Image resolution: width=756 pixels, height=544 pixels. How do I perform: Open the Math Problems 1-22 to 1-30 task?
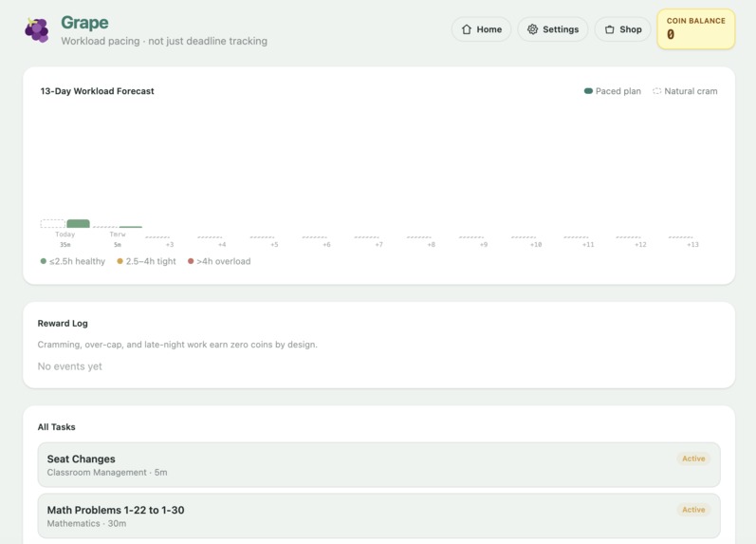pos(379,516)
